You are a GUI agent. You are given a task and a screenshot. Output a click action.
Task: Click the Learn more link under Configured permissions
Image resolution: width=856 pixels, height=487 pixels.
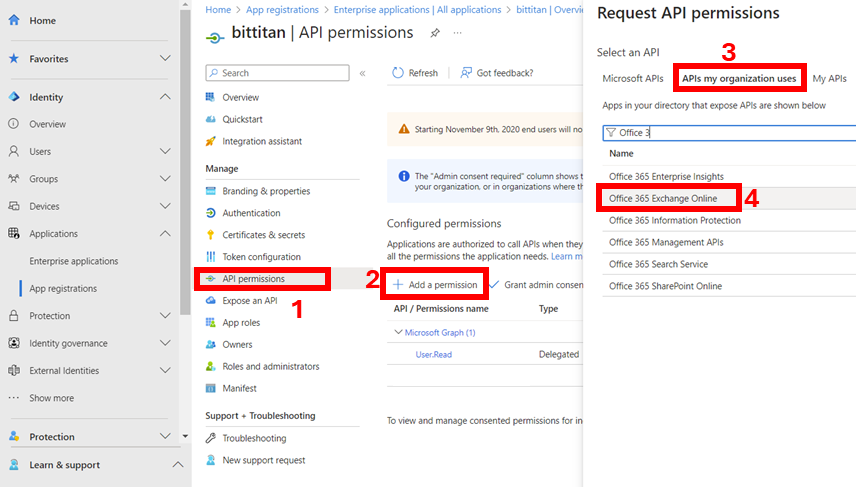[x=567, y=256]
